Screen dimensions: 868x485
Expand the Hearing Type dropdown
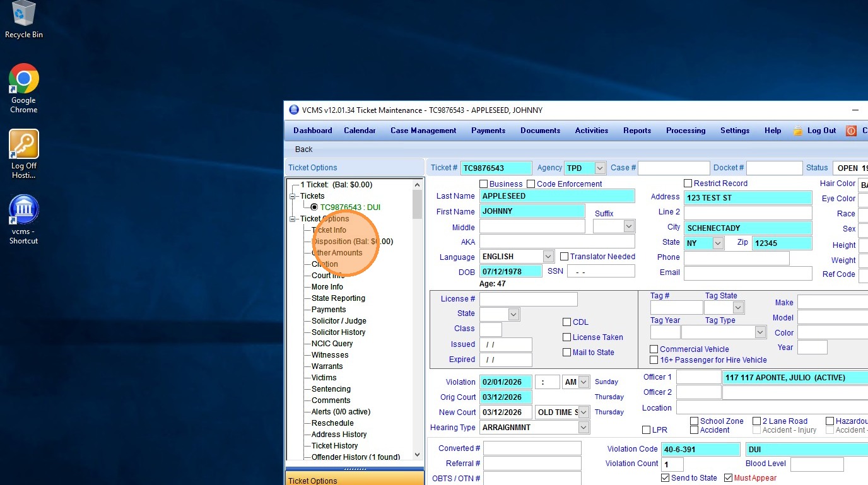coord(584,428)
